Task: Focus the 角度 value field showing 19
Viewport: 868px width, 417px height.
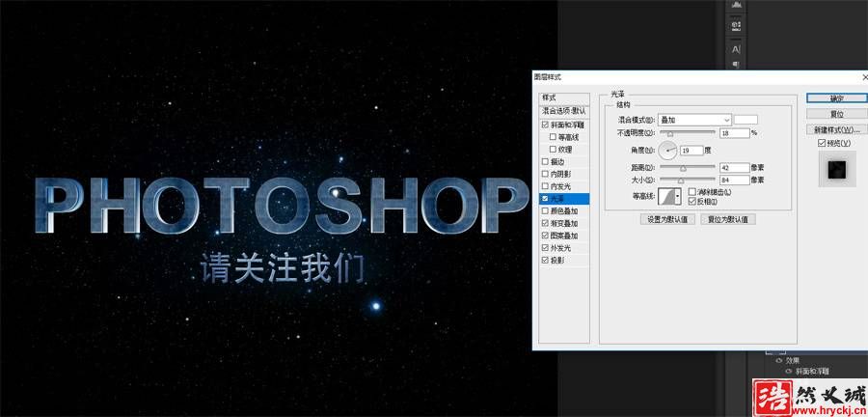Action: 692,150
